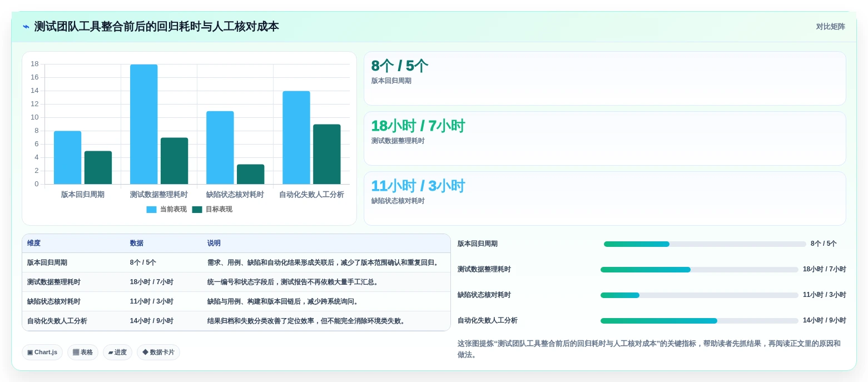Click 自动化失败人工分析 x-axis label in chart
Image resolution: width=868 pixels, height=382 pixels.
pos(311,195)
